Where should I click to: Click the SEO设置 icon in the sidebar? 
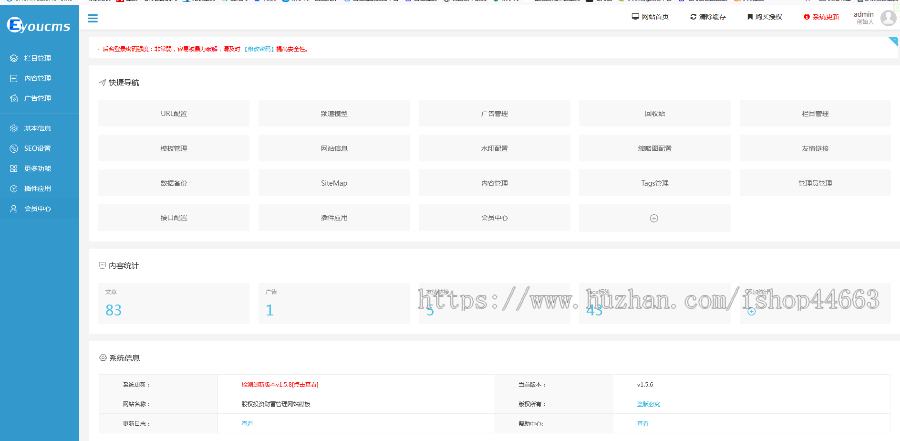(x=14, y=148)
